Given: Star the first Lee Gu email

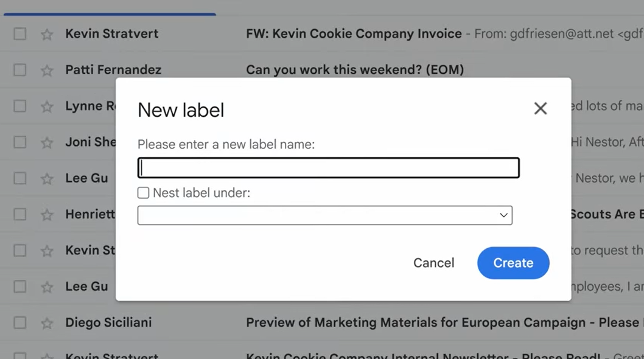Looking at the screenshot, I should click(47, 178).
